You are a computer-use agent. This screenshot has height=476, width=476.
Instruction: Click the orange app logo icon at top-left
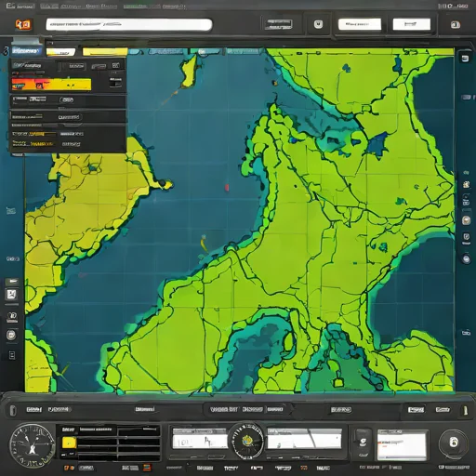[23, 24]
